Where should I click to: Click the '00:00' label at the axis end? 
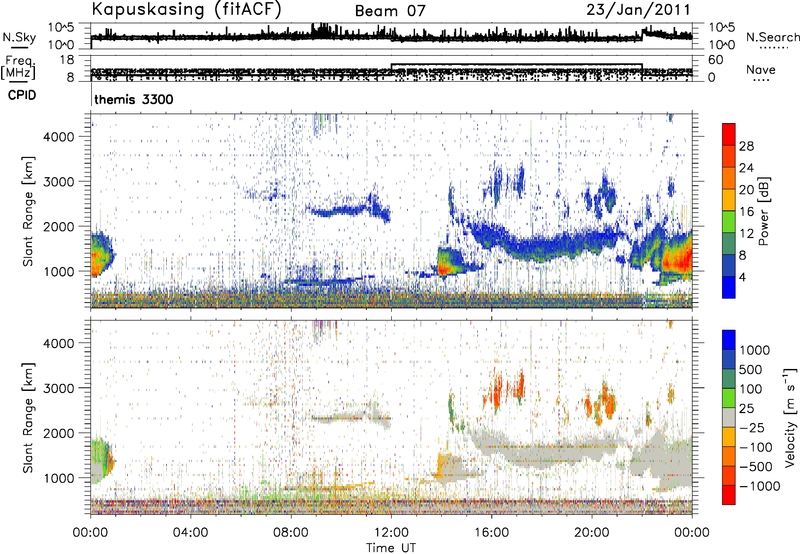point(692,533)
